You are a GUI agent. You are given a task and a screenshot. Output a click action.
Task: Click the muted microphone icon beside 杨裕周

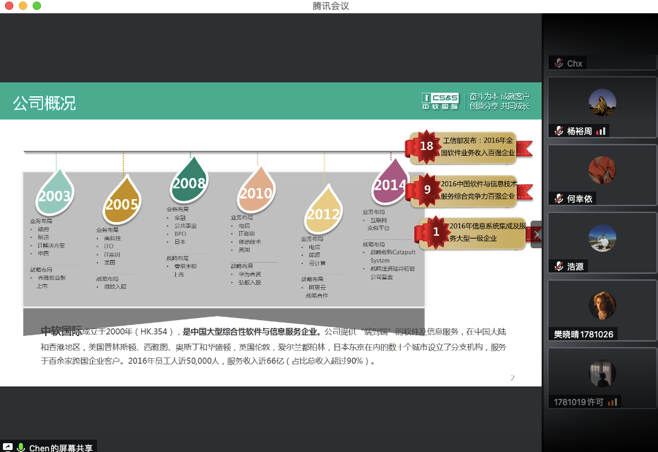click(x=559, y=131)
